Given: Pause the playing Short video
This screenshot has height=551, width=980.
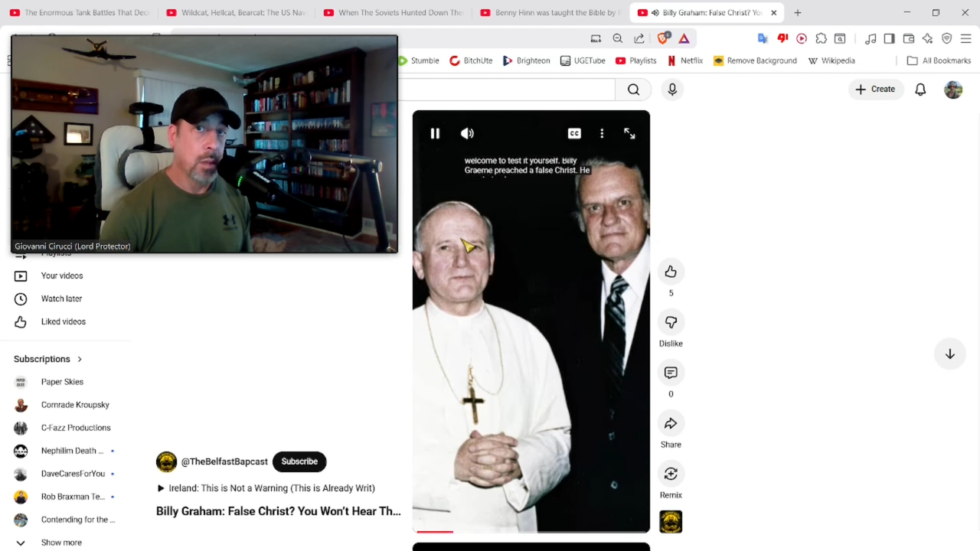Looking at the screenshot, I should (435, 133).
